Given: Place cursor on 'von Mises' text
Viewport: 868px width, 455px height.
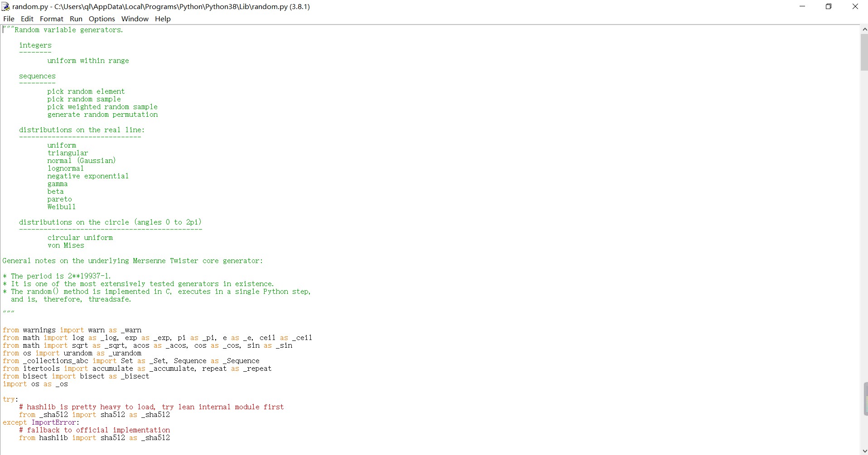Looking at the screenshot, I should click(66, 245).
